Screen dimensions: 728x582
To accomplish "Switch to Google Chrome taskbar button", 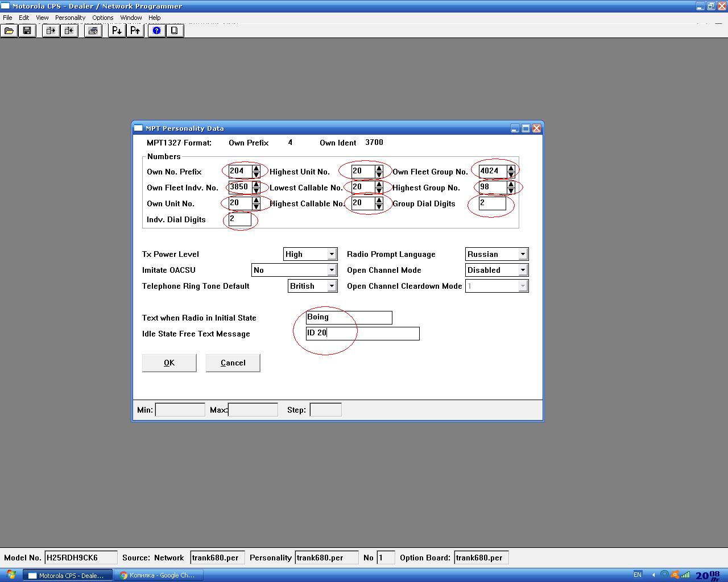I will (158, 575).
